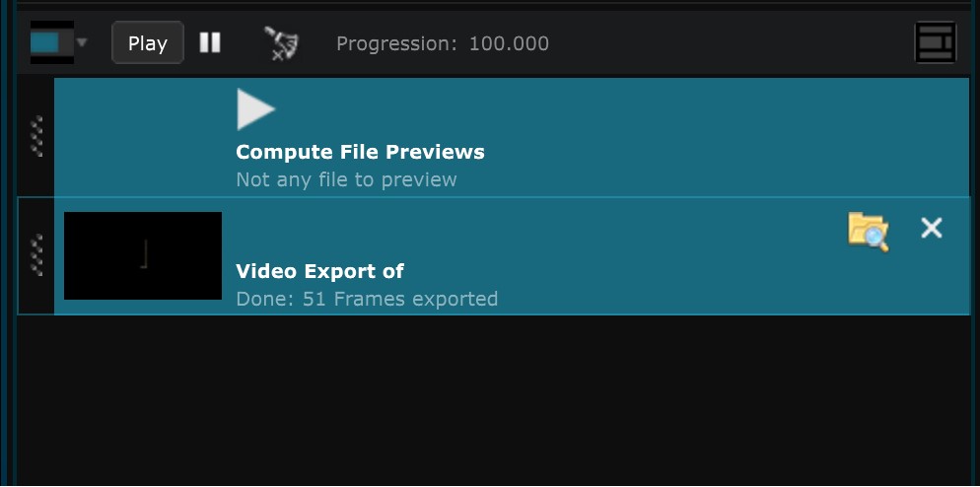Grab the handle of Video Export row
The width and height of the screenshot is (980, 487).
[x=36, y=255]
